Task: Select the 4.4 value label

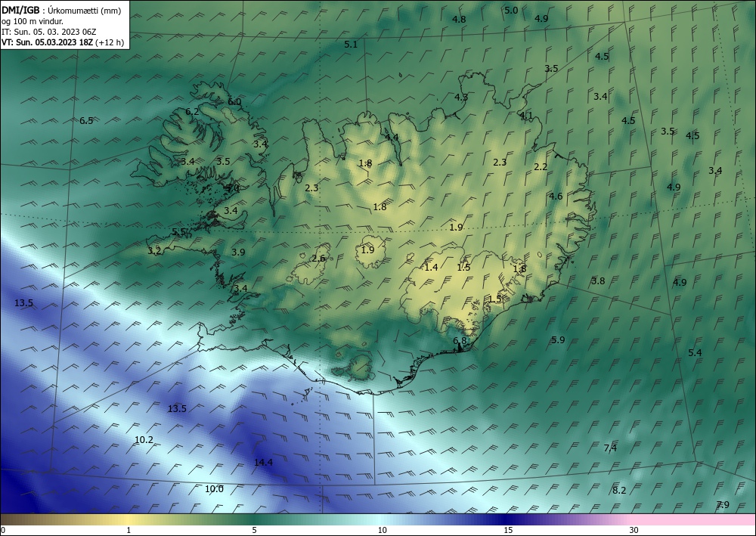Action: tap(392, 138)
